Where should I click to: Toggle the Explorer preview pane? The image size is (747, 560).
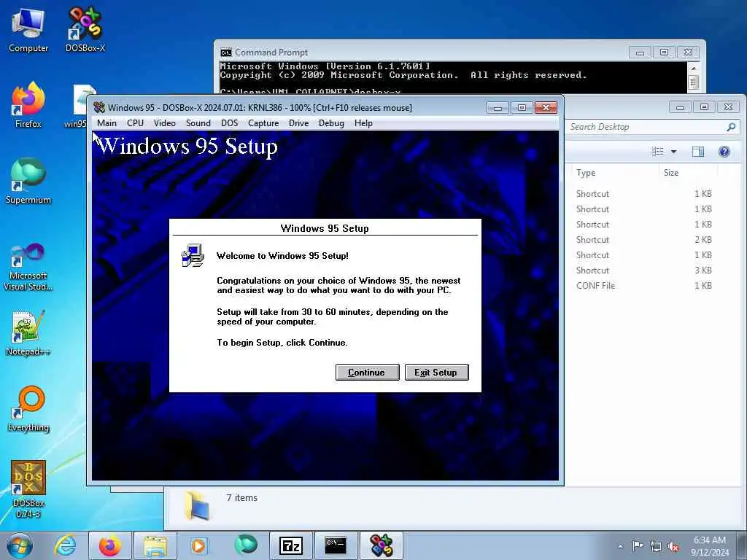[x=698, y=152]
